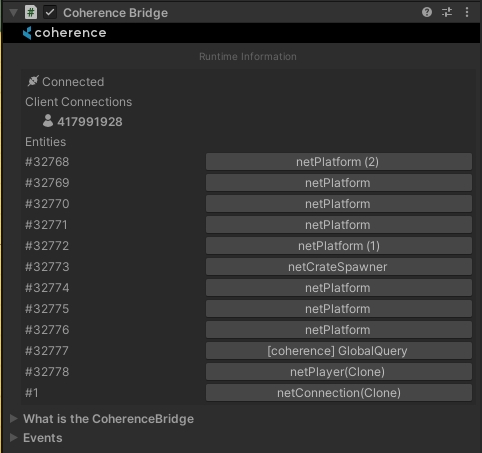Click the Connected plug status icon

click(x=33, y=81)
